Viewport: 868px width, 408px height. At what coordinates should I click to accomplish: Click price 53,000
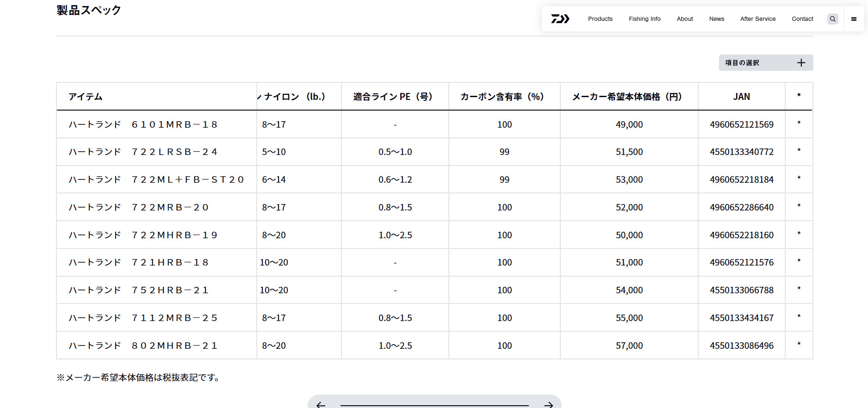pos(629,179)
